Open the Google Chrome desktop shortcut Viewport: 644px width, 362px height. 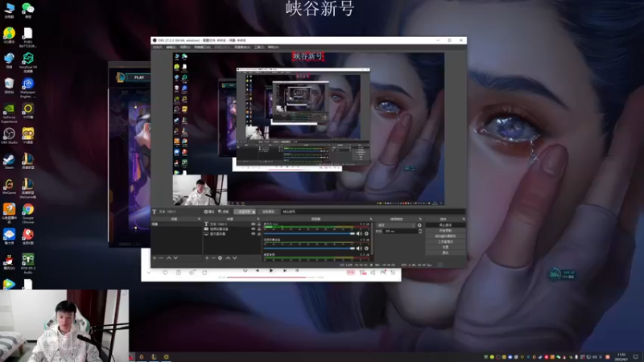coord(28,213)
